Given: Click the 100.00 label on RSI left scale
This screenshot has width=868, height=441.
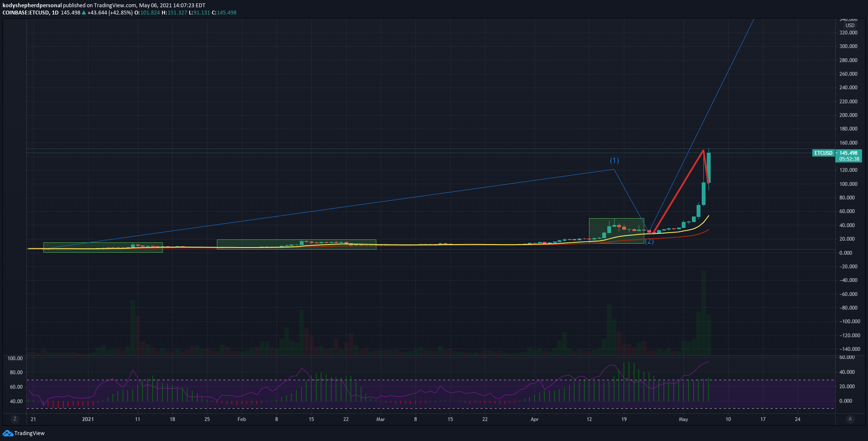Looking at the screenshot, I should coord(15,358).
